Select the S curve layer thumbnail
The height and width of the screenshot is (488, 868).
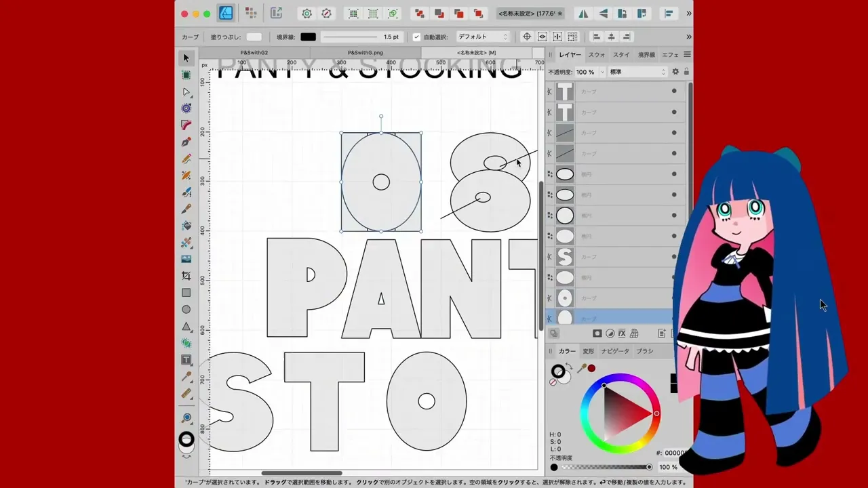[565, 257]
